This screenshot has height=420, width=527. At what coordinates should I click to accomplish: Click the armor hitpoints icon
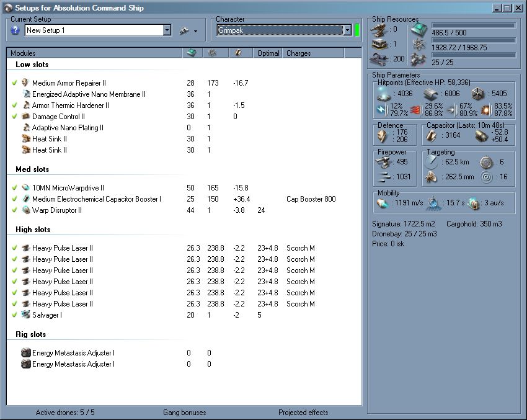pyautogui.click(x=430, y=94)
